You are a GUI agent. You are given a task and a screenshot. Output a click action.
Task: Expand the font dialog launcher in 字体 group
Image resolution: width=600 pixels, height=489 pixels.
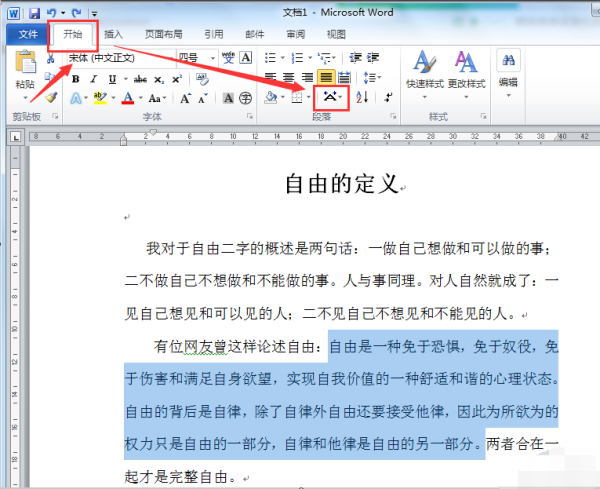250,116
